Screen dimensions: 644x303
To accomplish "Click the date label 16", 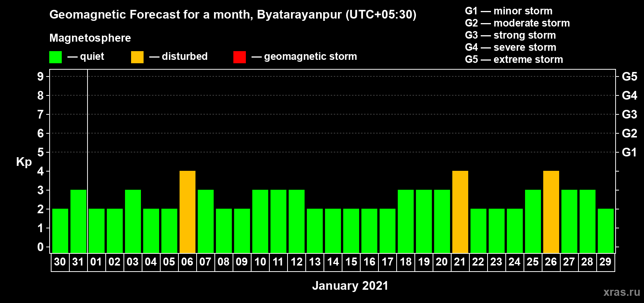I will click(x=369, y=262).
